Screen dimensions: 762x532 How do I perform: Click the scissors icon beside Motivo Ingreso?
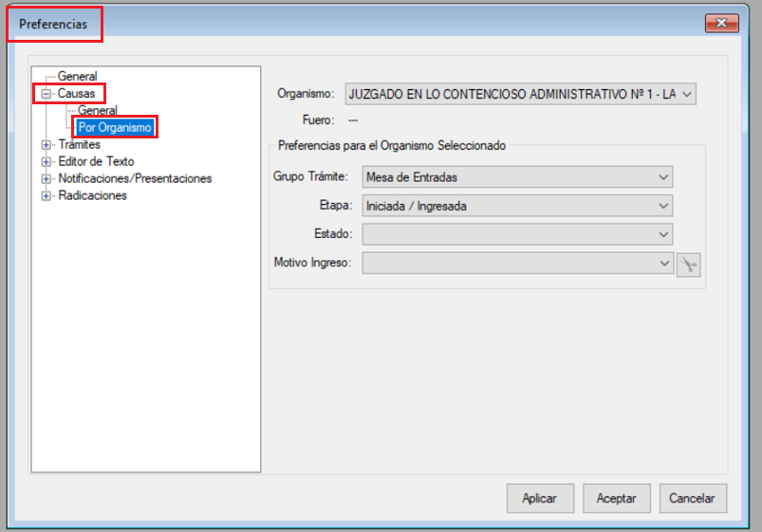click(x=688, y=265)
